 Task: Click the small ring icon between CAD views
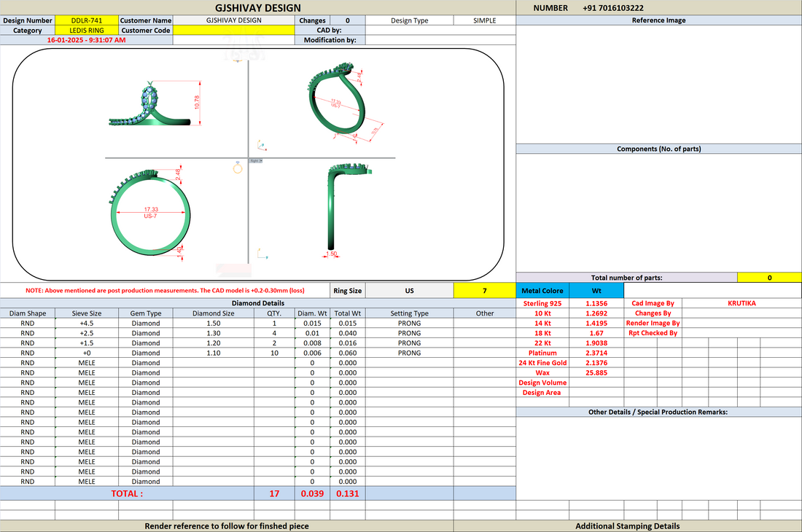[x=238, y=167]
